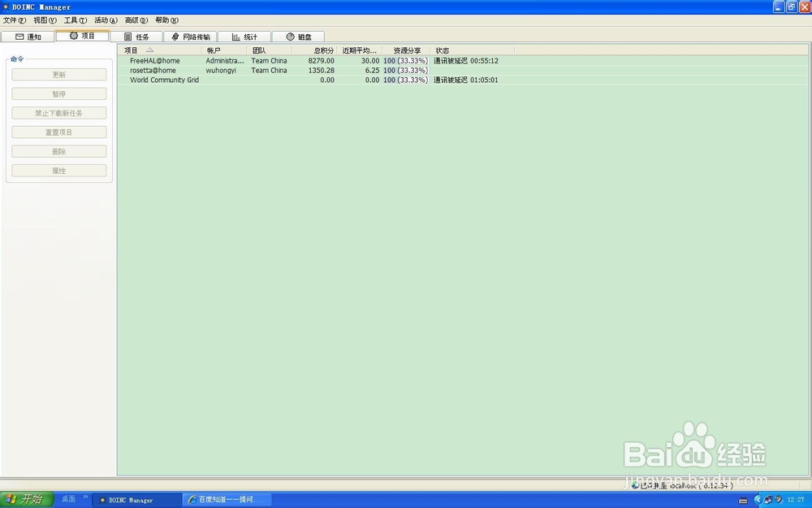Click the 12:27 taskbar clock
Image resolution: width=812 pixels, height=508 pixels.
[x=796, y=500]
